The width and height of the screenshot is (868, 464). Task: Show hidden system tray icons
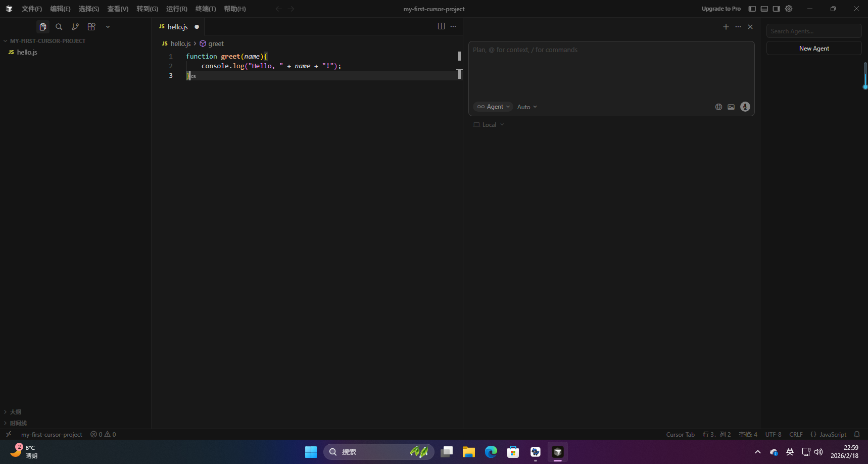[757, 452]
